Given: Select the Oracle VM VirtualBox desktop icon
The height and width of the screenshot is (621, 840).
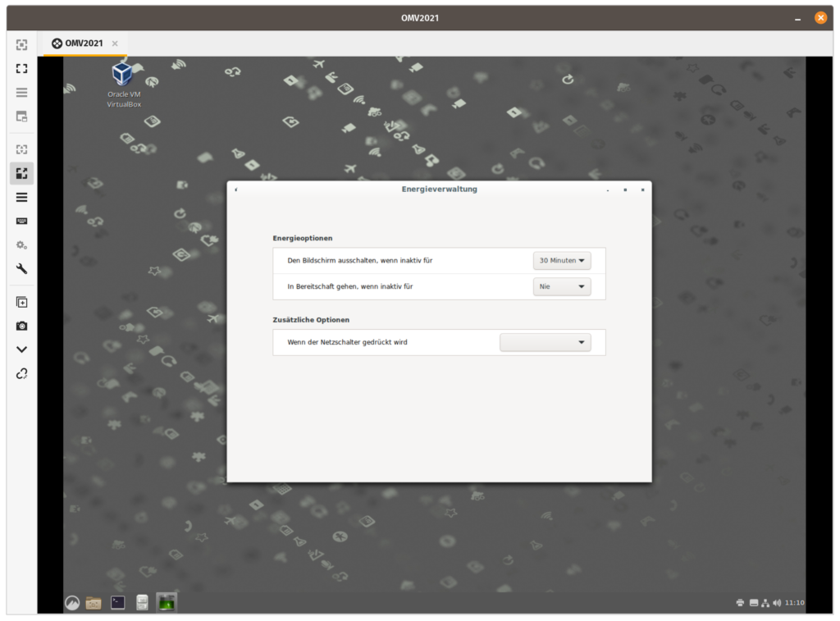Looking at the screenshot, I should pyautogui.click(x=124, y=84).
